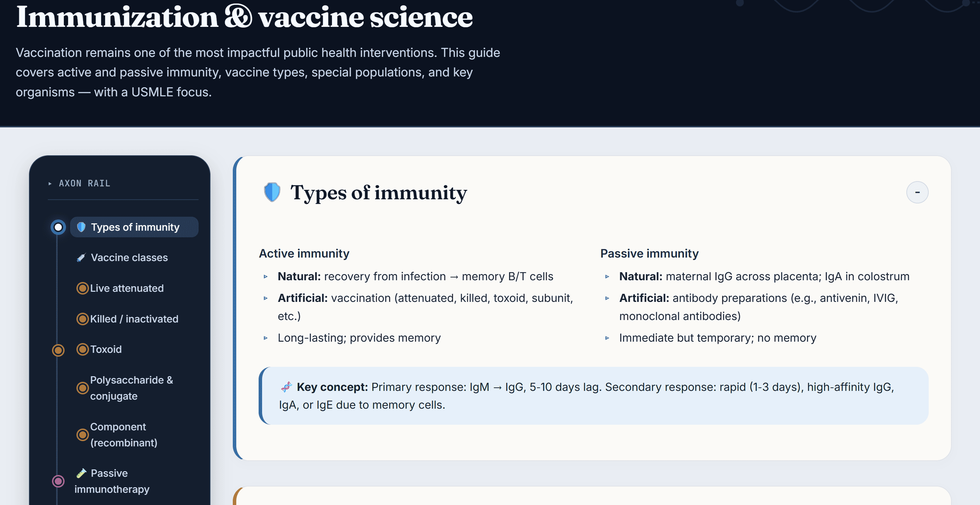Select the orange rail node on the timeline line
Viewport: 980px width, 505px height.
pos(58,350)
